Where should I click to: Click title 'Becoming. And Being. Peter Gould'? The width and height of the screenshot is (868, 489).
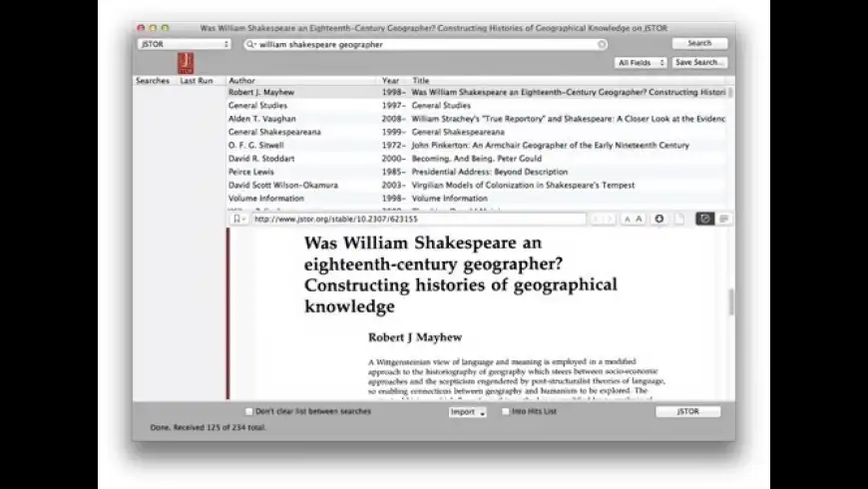[x=477, y=159]
